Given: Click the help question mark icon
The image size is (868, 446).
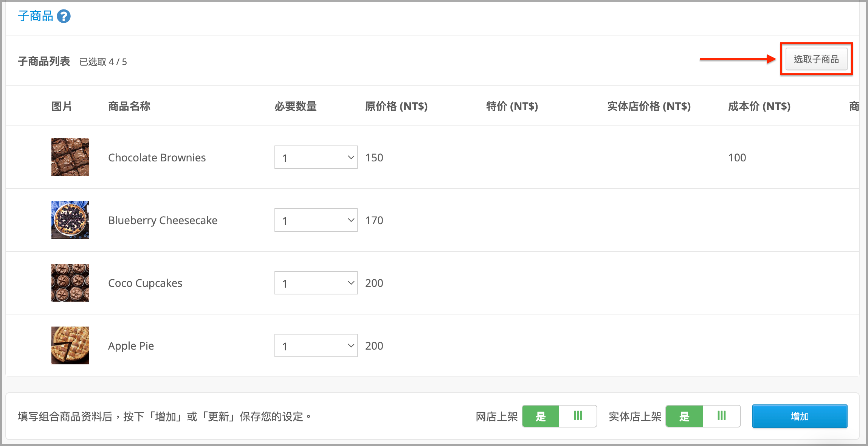Looking at the screenshot, I should (x=64, y=16).
